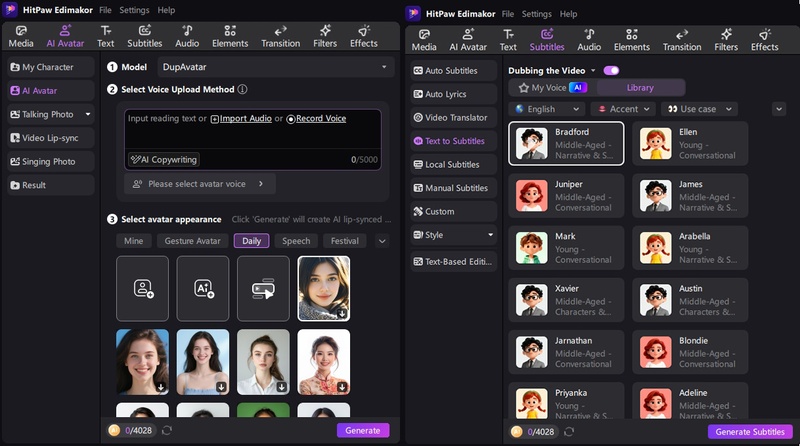The image size is (800, 446).
Task: Click HitPaw Edimakor logo in left window
Action: [10, 10]
